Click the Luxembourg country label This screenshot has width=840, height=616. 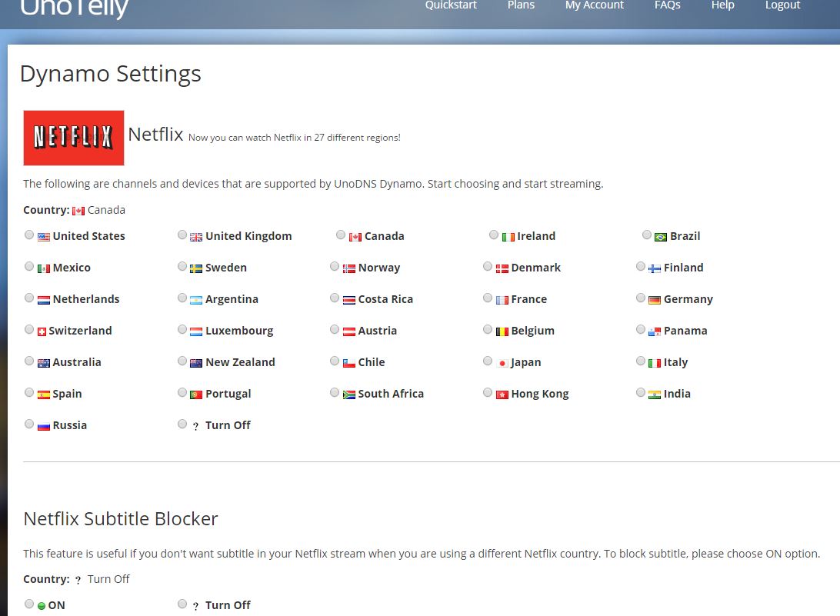(239, 331)
